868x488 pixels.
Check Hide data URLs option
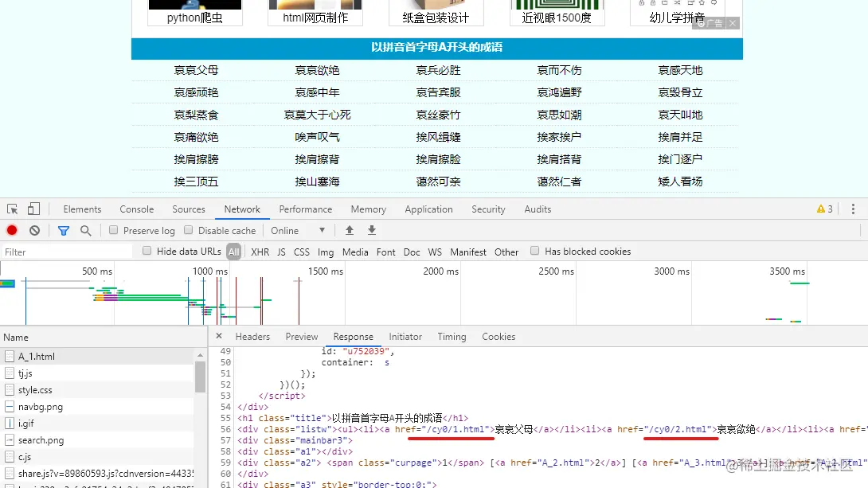click(147, 251)
